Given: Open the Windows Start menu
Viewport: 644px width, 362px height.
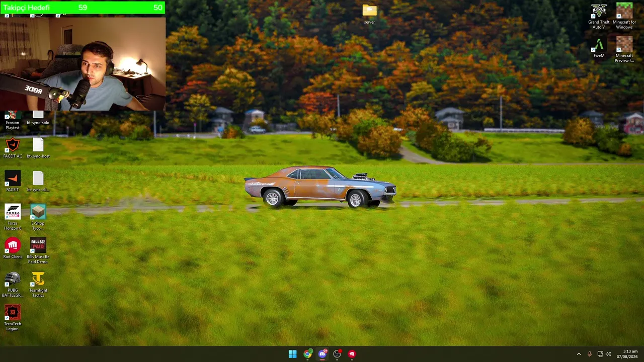Looking at the screenshot, I should 292,354.
